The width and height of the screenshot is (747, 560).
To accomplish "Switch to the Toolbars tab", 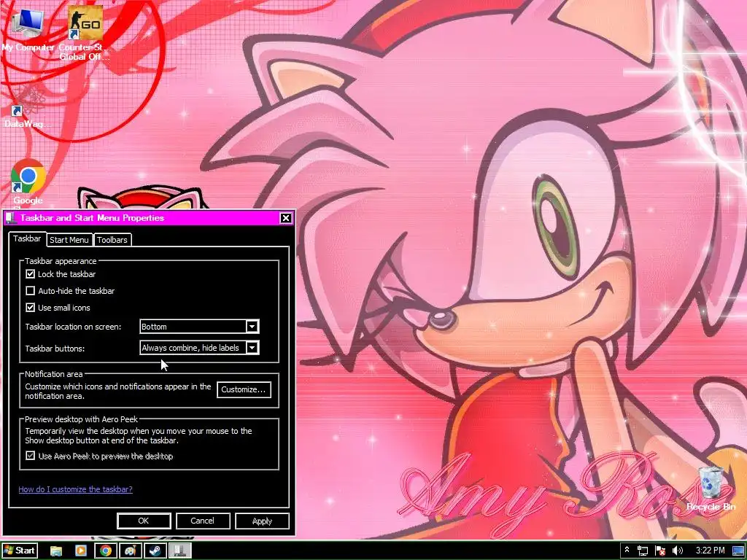I will pyautogui.click(x=112, y=240).
